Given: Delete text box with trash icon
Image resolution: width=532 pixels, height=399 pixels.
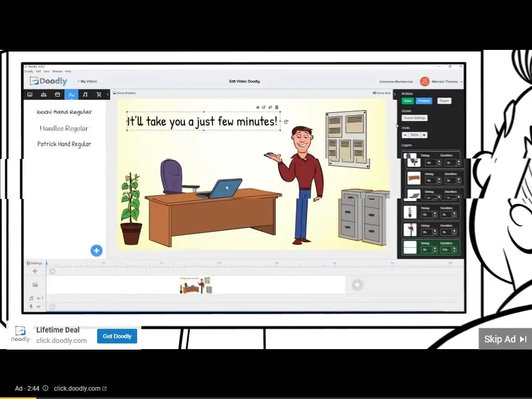Looking at the screenshot, I should (x=276, y=107).
